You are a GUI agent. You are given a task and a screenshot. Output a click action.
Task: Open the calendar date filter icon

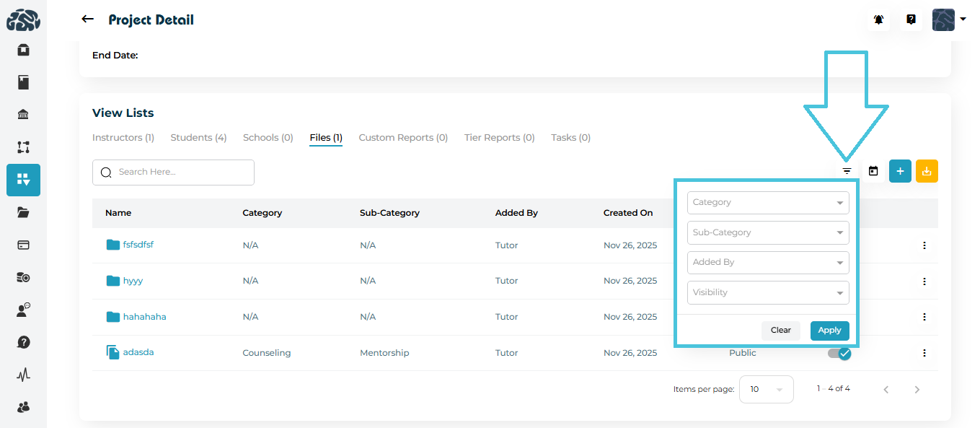873,171
